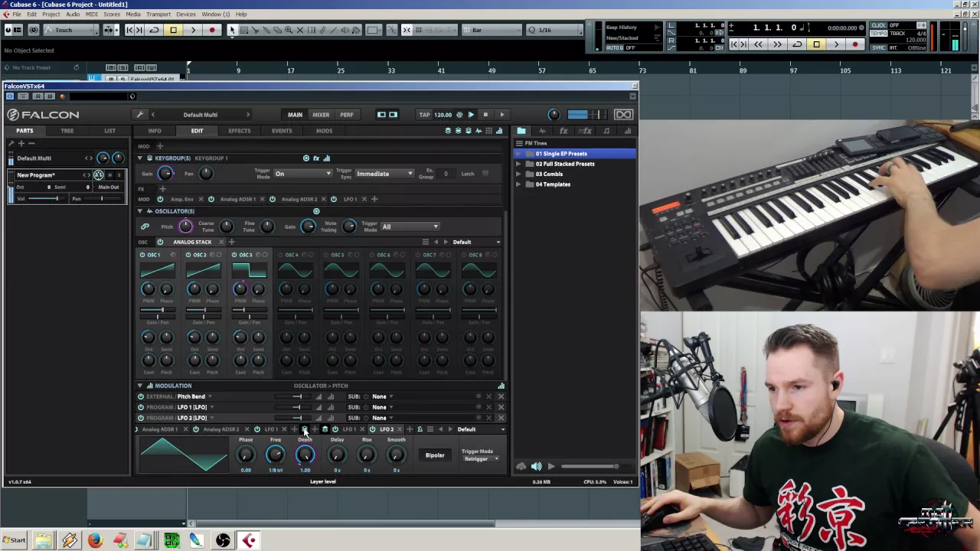This screenshot has width=980, height=551.
Task: Open the EFFECTS tab
Action: pyautogui.click(x=239, y=131)
